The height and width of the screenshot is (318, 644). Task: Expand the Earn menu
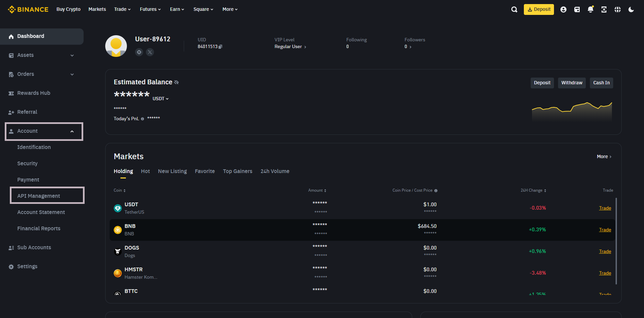pos(177,9)
